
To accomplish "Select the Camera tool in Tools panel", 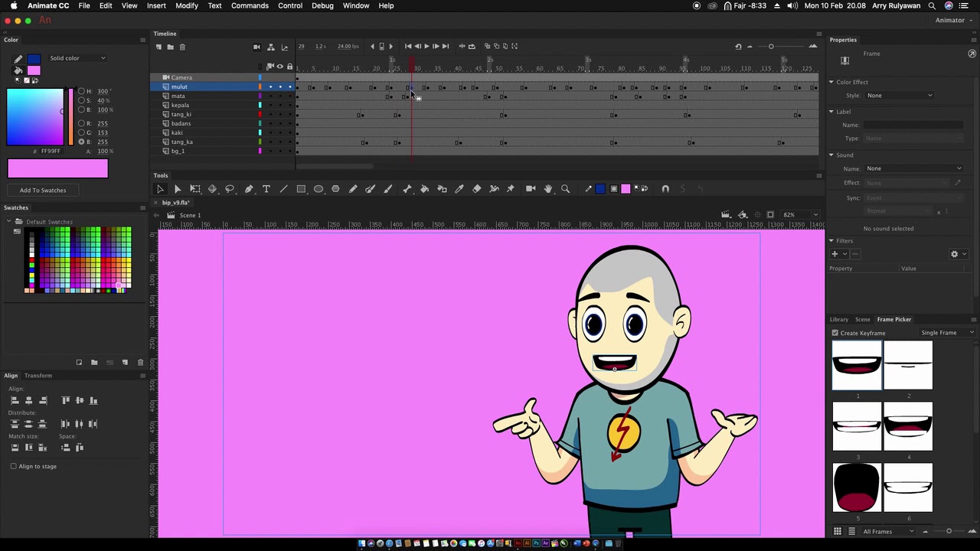I will point(531,189).
